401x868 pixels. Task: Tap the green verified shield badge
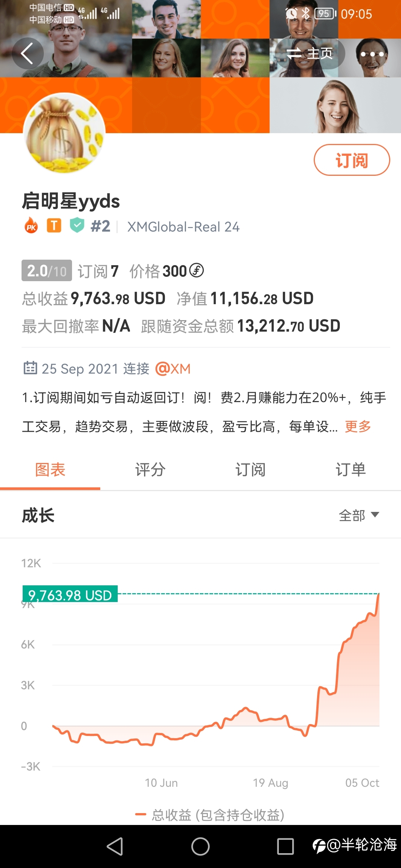[x=77, y=226]
